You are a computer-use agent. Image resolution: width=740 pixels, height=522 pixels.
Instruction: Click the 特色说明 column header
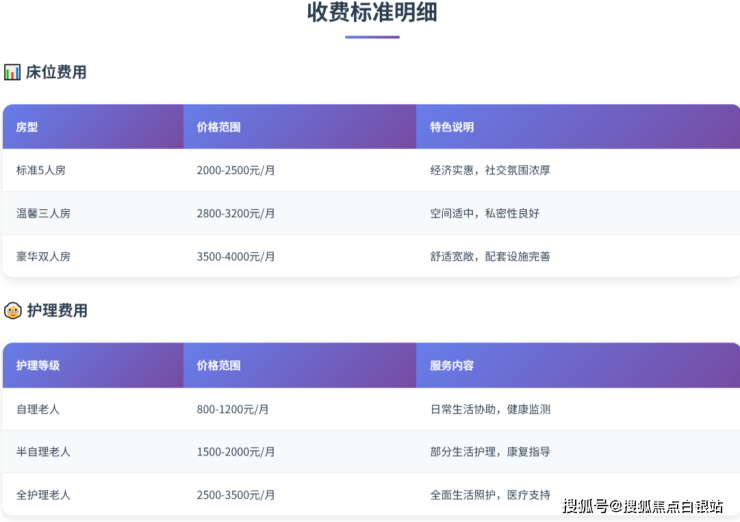click(x=452, y=127)
